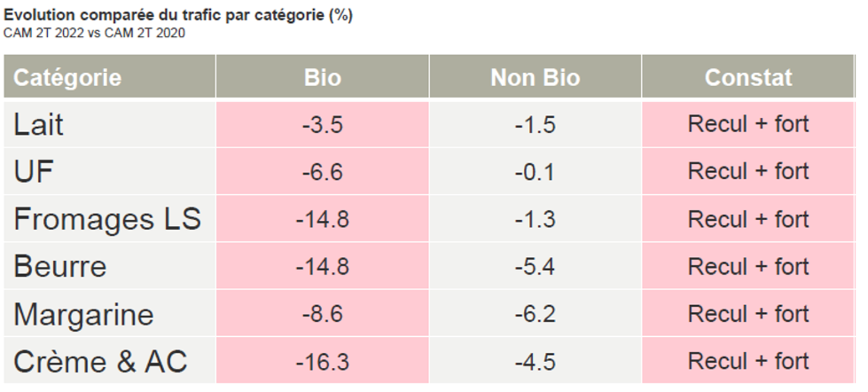Select the Constat cell in the Margarine row

click(x=748, y=314)
